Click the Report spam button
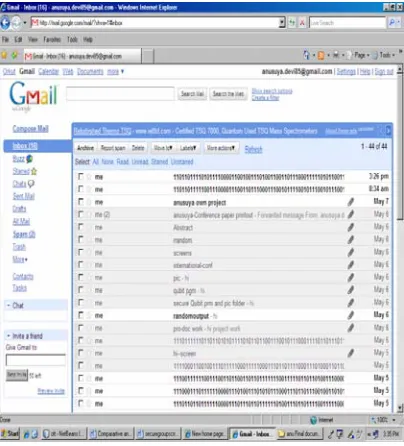This screenshot has width=404, height=446. click(113, 148)
